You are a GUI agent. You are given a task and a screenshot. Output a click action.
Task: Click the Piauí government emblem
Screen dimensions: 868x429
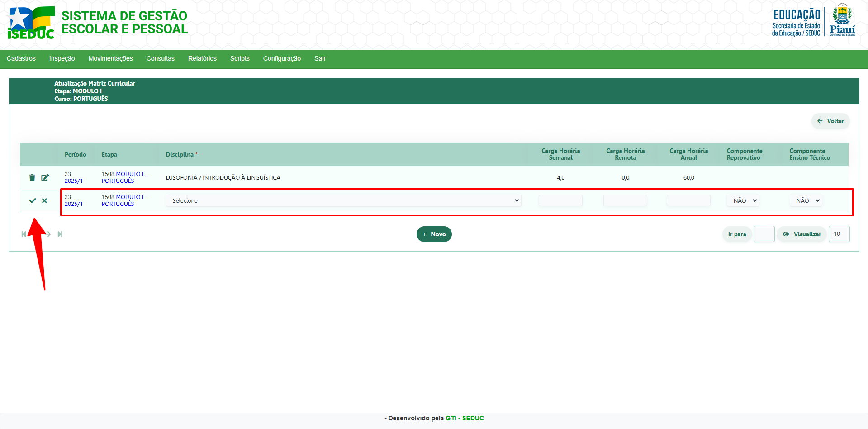[842, 20]
